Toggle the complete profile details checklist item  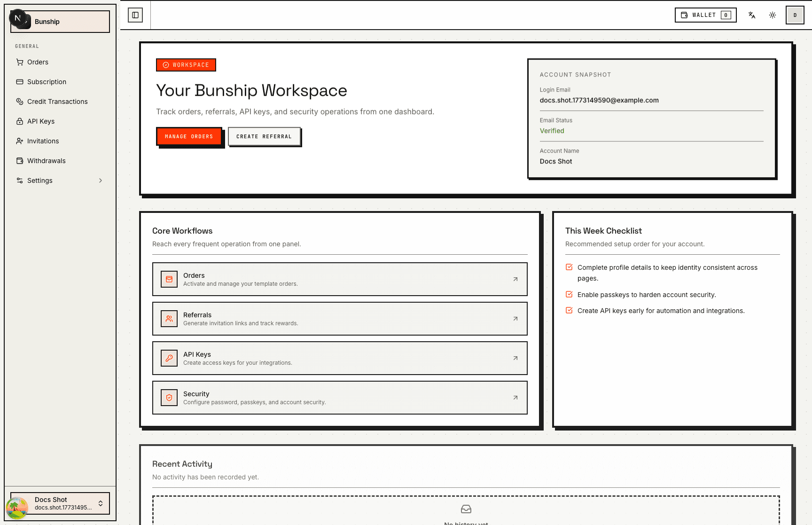coord(569,266)
